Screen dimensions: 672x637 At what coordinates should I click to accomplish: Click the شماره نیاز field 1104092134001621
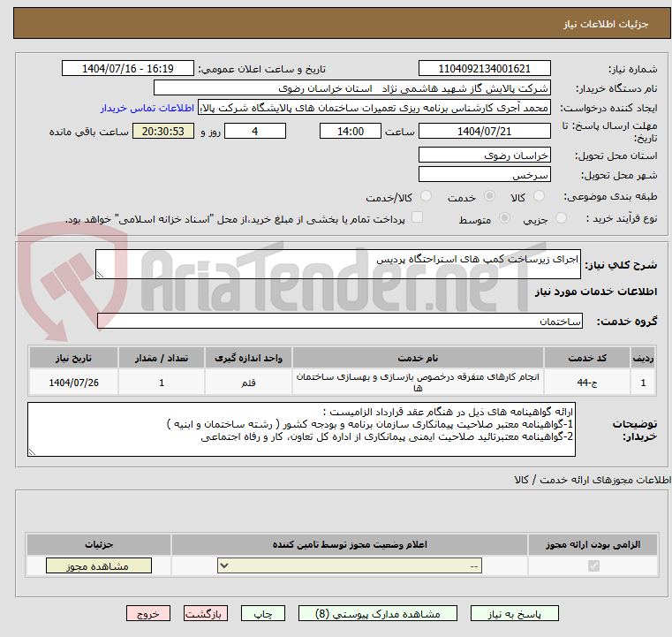coord(484,68)
